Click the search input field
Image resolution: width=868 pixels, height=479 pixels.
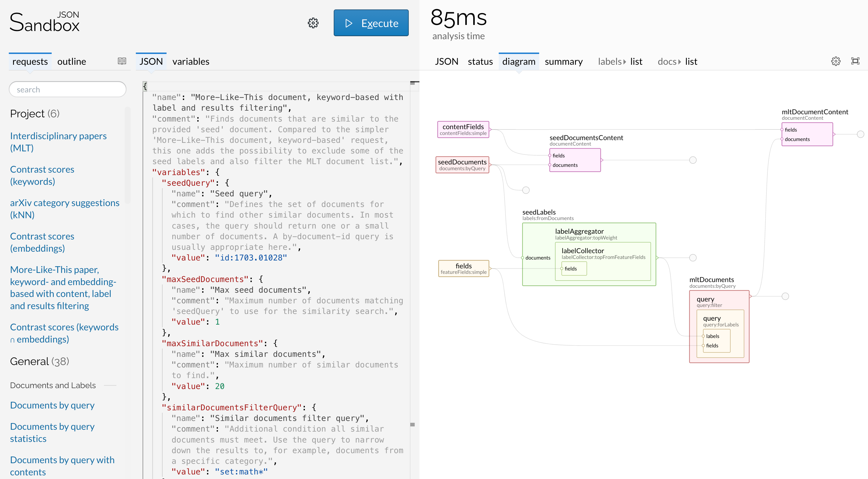coord(66,89)
